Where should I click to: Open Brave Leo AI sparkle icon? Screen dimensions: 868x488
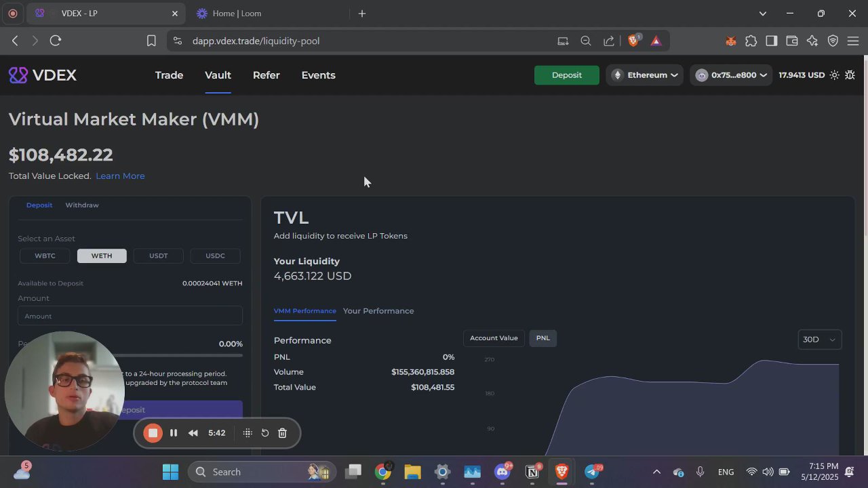coord(812,41)
